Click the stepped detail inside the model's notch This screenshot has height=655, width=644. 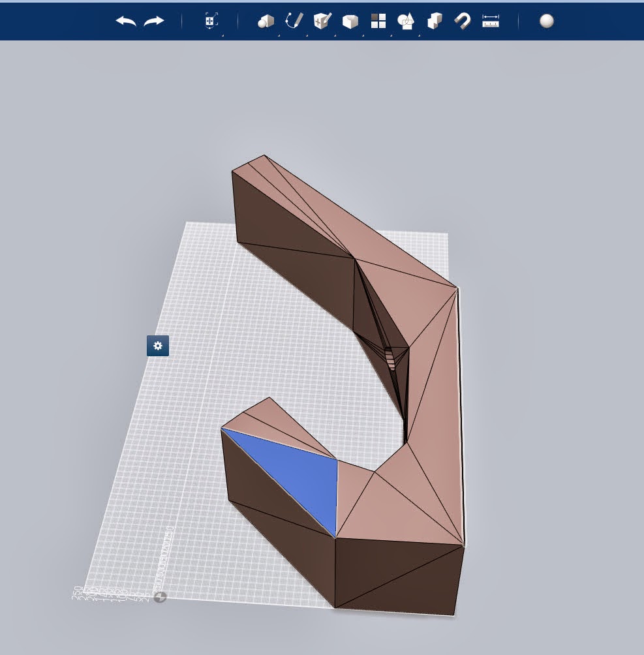390,358
